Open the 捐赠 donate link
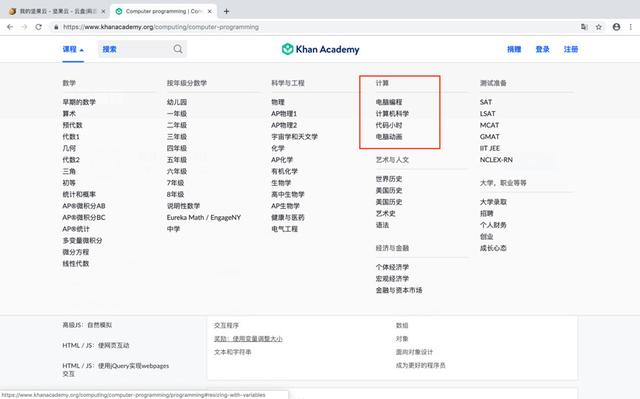This screenshot has height=399, width=640. pos(514,49)
